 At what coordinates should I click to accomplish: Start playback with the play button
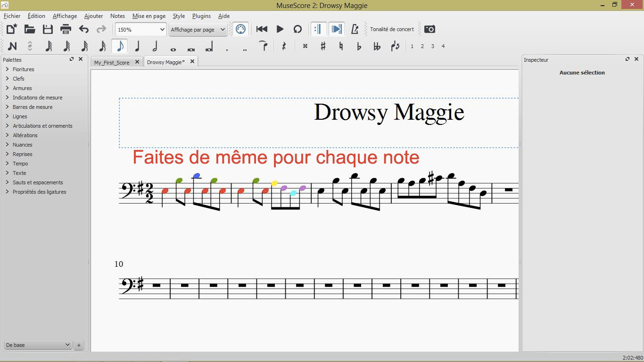tap(280, 29)
